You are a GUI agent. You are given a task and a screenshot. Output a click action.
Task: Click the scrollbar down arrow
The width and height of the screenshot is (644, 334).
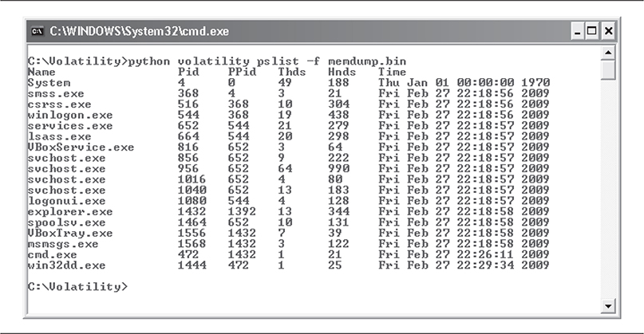[x=608, y=305]
